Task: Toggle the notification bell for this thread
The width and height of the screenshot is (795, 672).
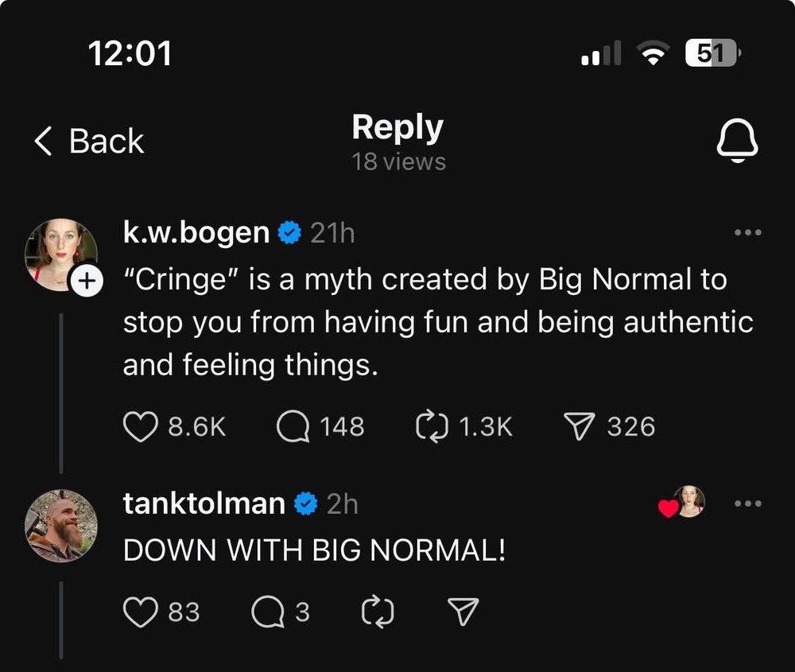Action: (737, 143)
